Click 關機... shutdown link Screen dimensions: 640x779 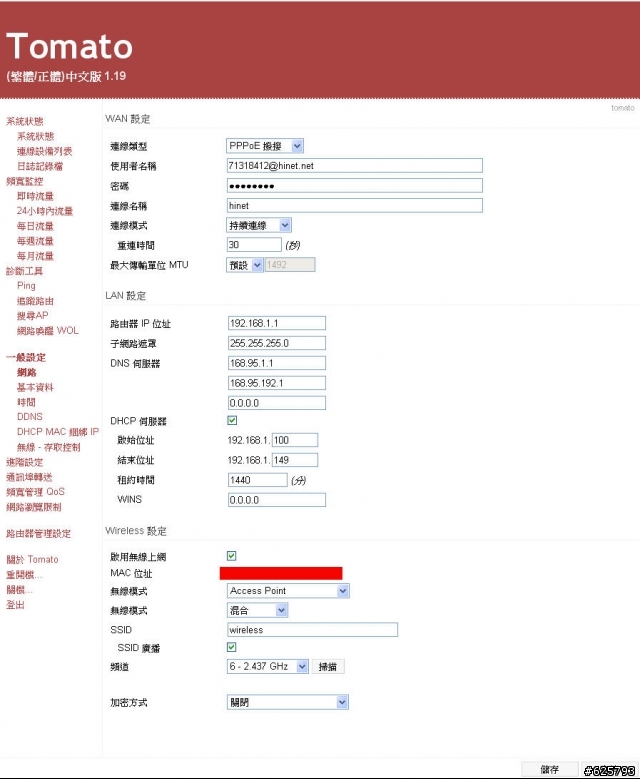click(x=19, y=590)
